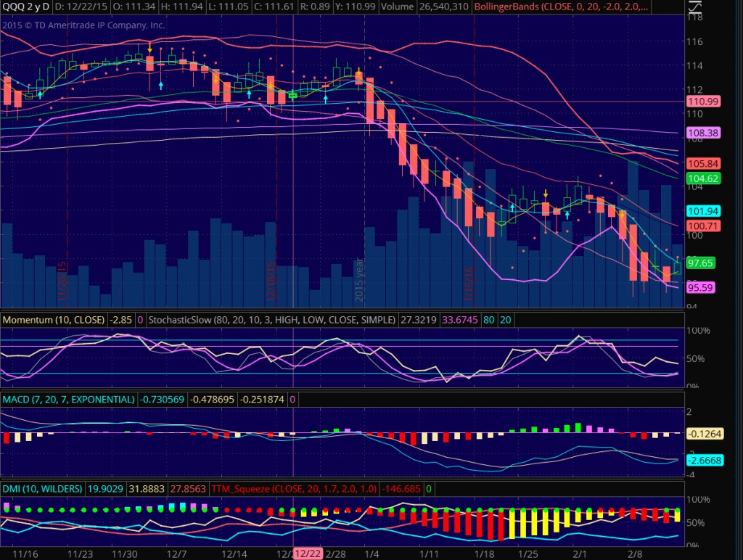Click the 110.99 price bubble on the axis

coord(702,102)
